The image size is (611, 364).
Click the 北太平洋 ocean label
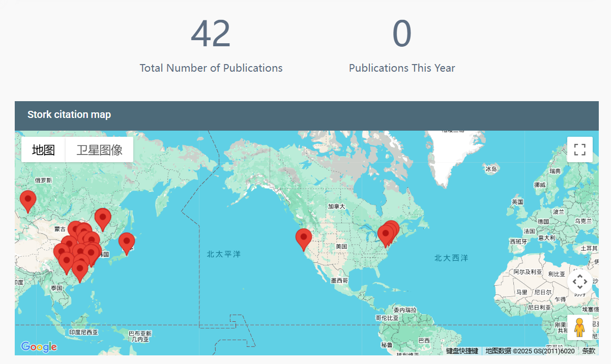click(224, 254)
